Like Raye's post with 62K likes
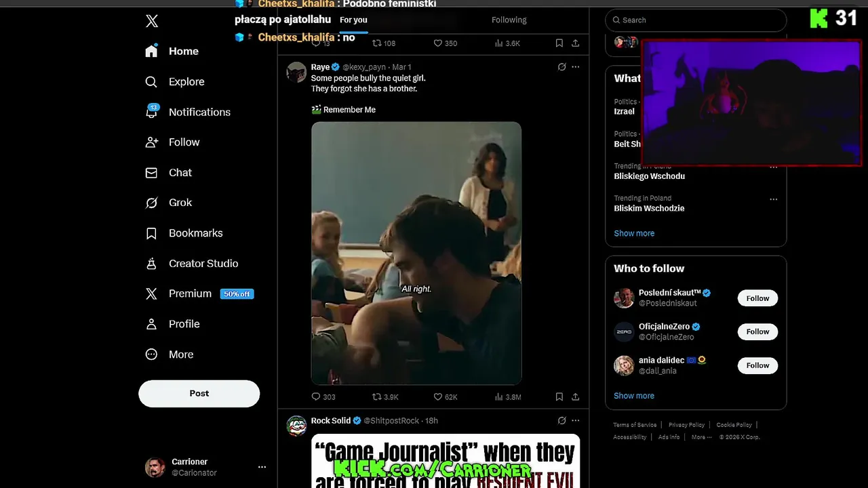 pyautogui.click(x=446, y=397)
